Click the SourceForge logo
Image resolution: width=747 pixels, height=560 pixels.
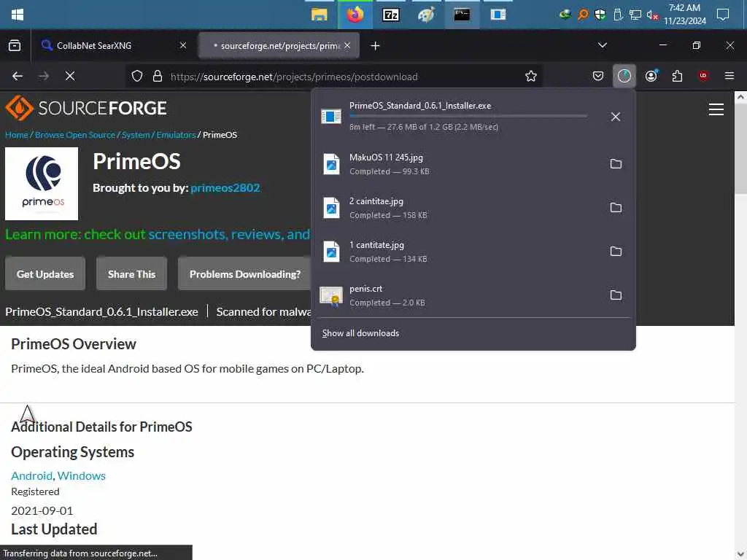tap(86, 108)
